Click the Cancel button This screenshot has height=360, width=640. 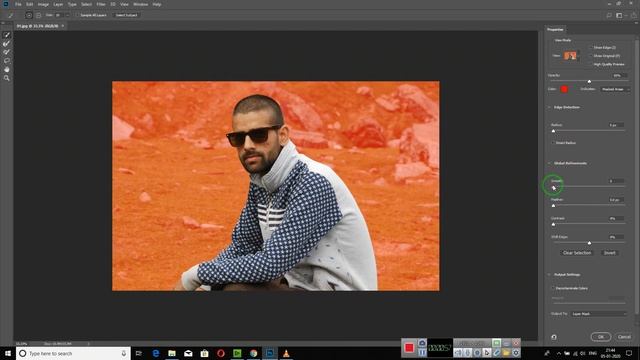click(624, 337)
